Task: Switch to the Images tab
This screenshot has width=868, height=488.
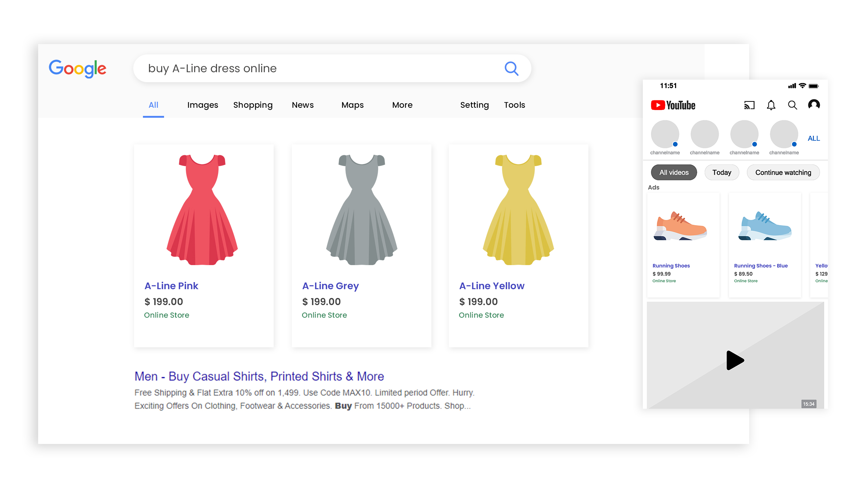Action: coord(203,105)
